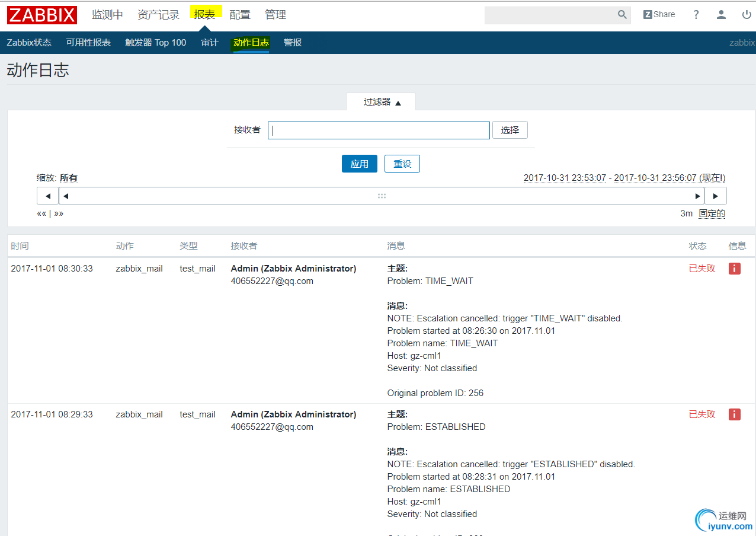Click the 状态 column header
The image size is (756, 536).
(x=698, y=245)
